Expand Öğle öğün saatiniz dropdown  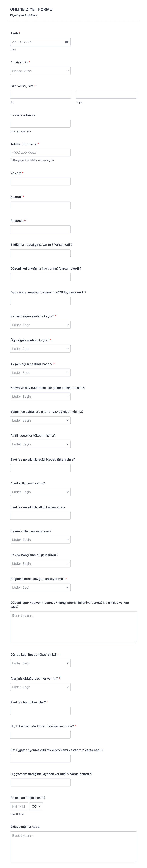coord(40,349)
